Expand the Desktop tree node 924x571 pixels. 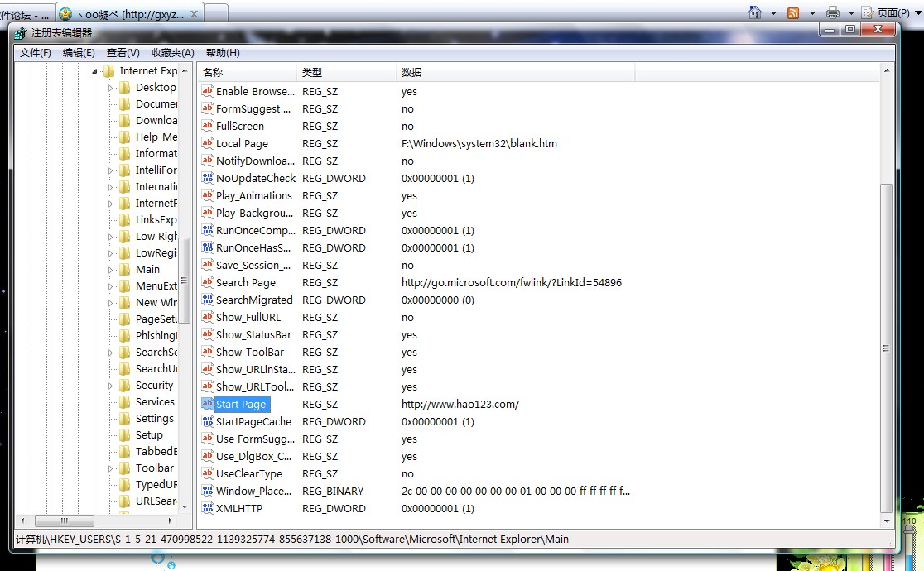pyautogui.click(x=110, y=88)
